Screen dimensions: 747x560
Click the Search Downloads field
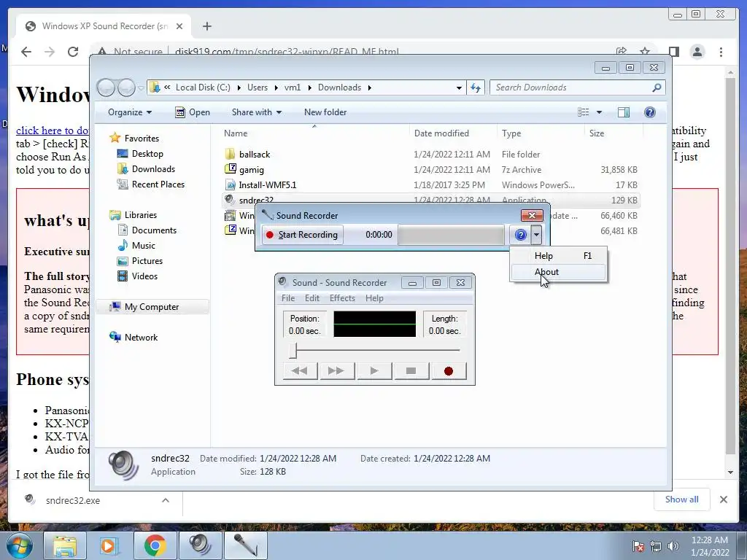(x=578, y=87)
